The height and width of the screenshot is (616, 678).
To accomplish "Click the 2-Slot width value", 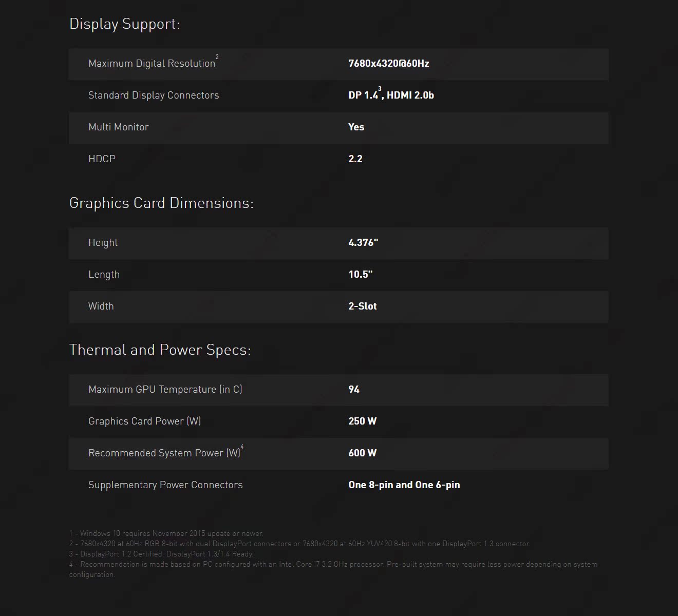I will (x=363, y=306).
